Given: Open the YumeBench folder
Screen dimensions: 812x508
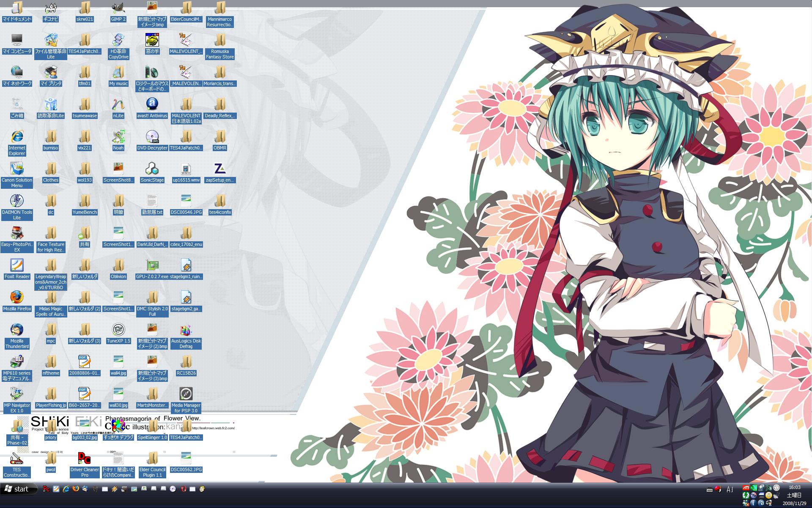Looking at the screenshot, I should [85, 204].
